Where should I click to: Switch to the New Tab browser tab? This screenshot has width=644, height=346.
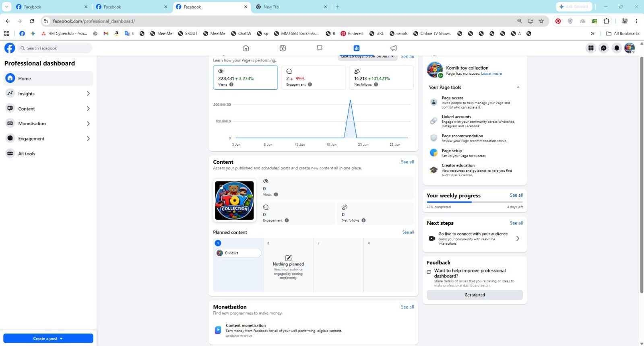(291, 7)
